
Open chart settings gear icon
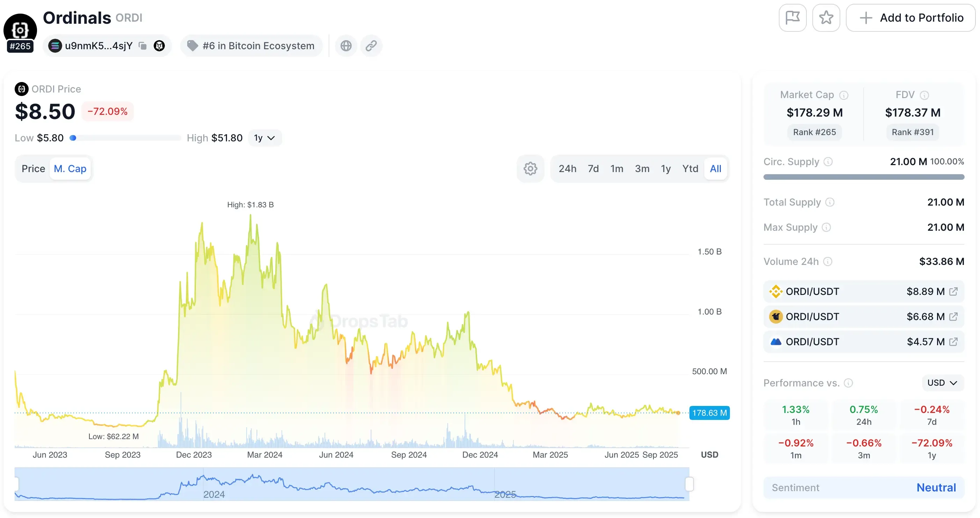pyautogui.click(x=530, y=169)
